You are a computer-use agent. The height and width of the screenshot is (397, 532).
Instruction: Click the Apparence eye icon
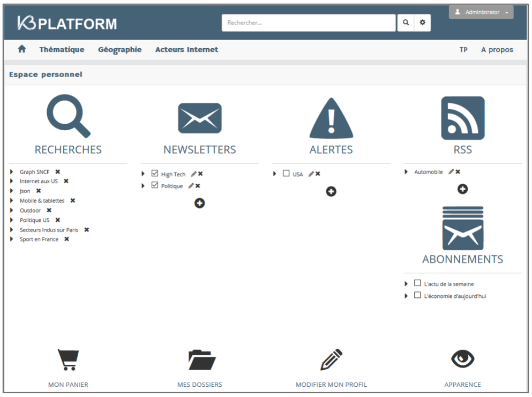tap(462, 359)
